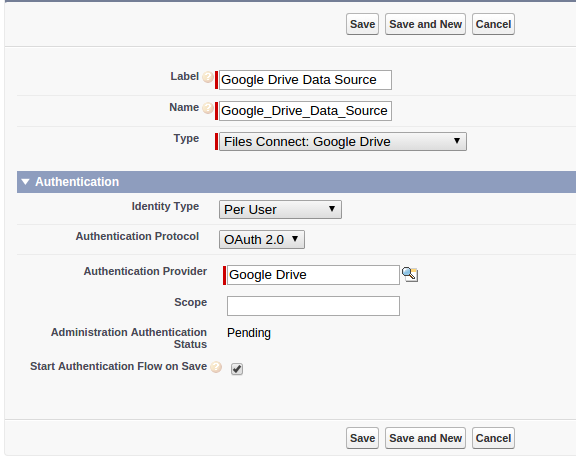Click the bottom Cancel button
The width and height of the screenshot is (576, 457).
coord(493,438)
